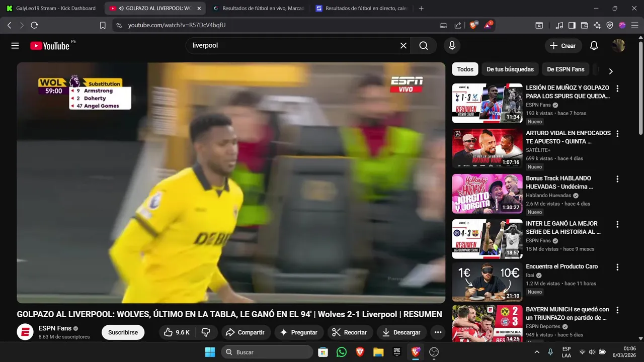Expand the system tray hidden icons
Image resolution: width=644 pixels, height=362 pixels.
[x=537, y=352]
